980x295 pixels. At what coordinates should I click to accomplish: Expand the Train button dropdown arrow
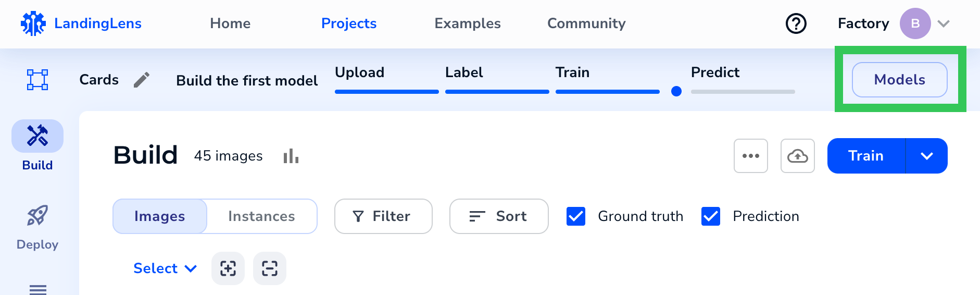click(926, 156)
